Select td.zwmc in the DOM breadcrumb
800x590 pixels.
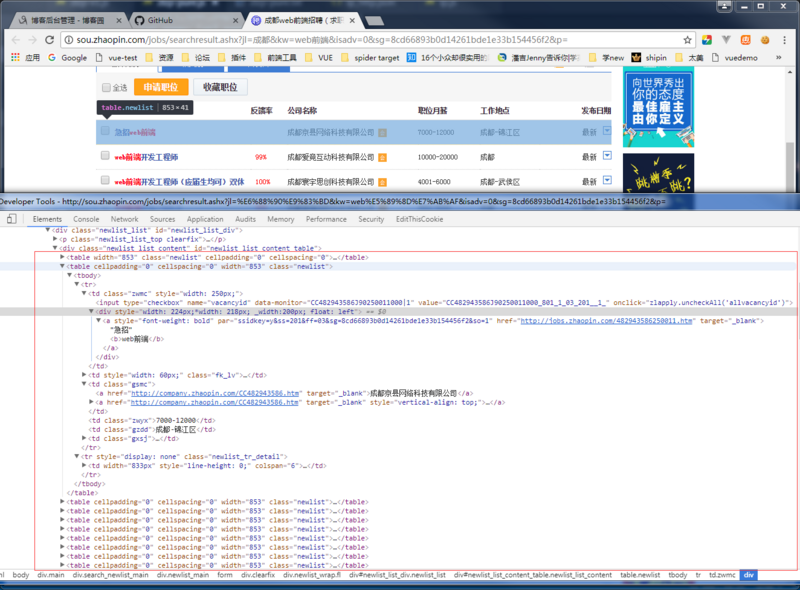tap(722, 575)
